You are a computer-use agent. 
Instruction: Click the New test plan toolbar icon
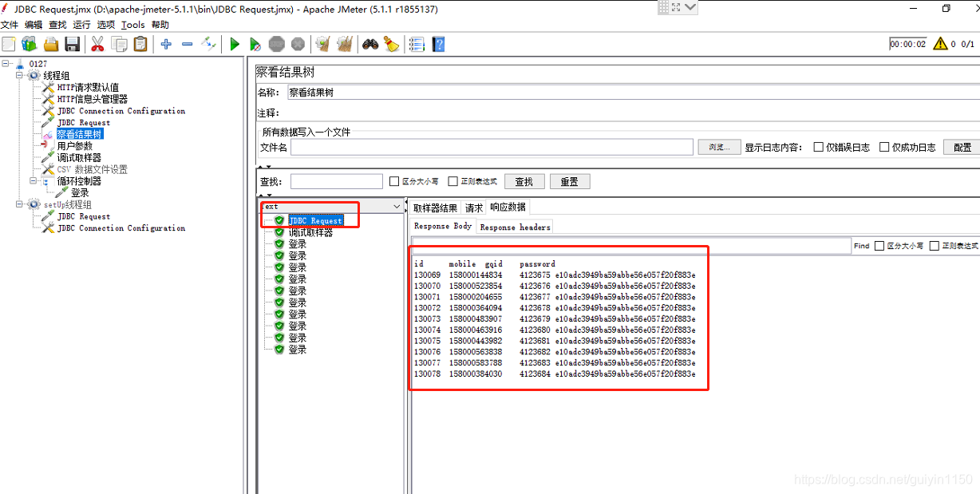(9, 44)
